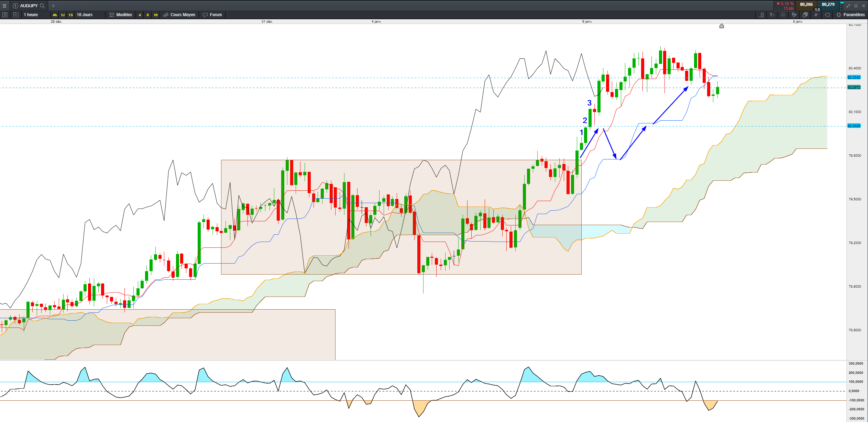Click the 80,0026 price level label
The height and width of the screenshot is (422, 868).
pos(854,126)
